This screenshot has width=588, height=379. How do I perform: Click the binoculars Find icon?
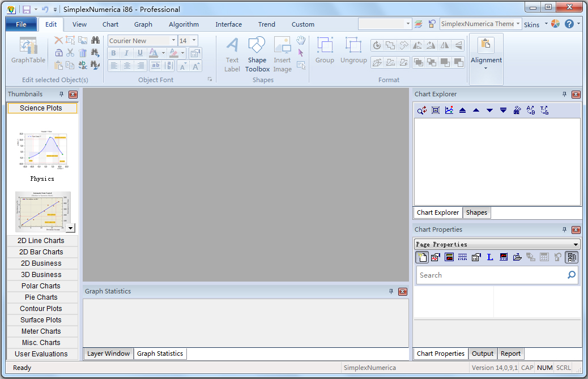(95, 40)
